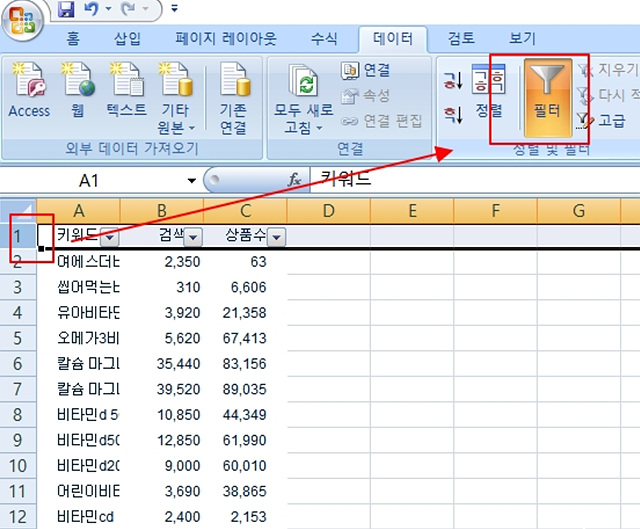Viewport: 640px width, 529px height.
Task: Select column A header
Action: point(79,211)
